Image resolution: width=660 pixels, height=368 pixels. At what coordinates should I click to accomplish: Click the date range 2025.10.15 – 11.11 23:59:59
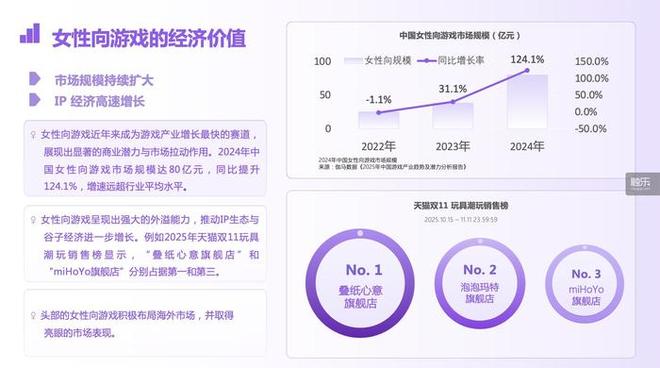pos(460,219)
